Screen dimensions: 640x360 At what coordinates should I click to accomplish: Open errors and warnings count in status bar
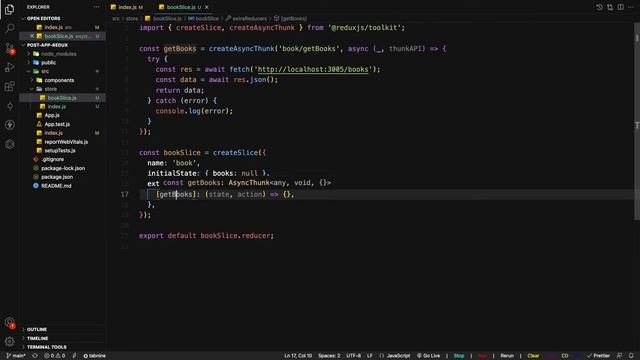[x=54, y=356]
